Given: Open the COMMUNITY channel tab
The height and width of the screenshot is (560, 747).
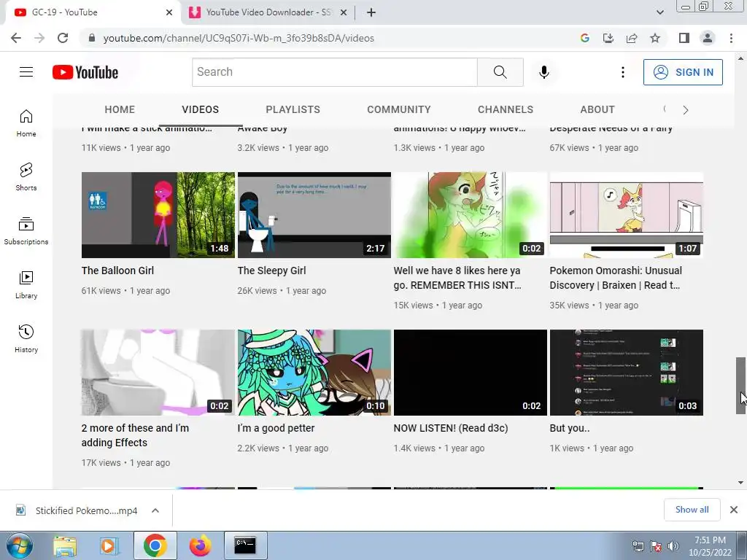Looking at the screenshot, I should [399, 109].
